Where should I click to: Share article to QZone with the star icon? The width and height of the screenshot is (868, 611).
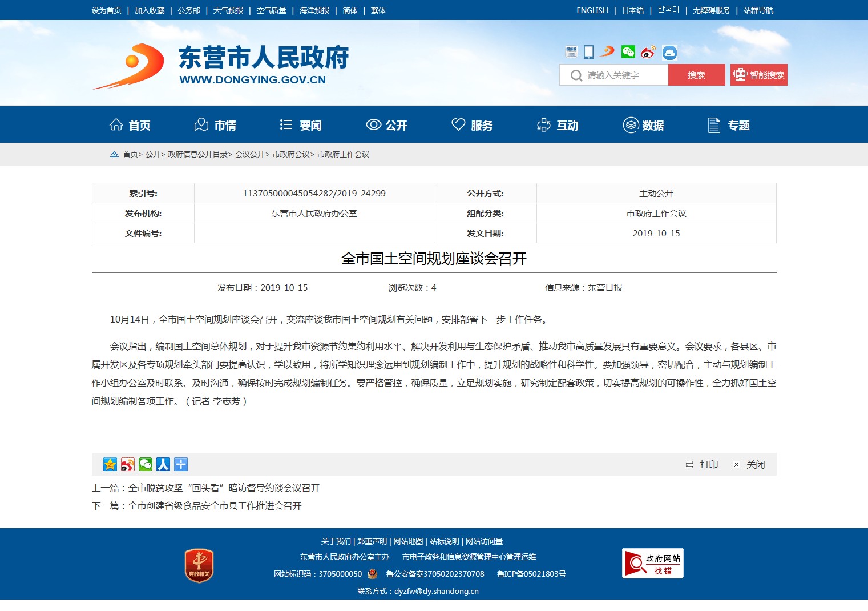point(110,464)
